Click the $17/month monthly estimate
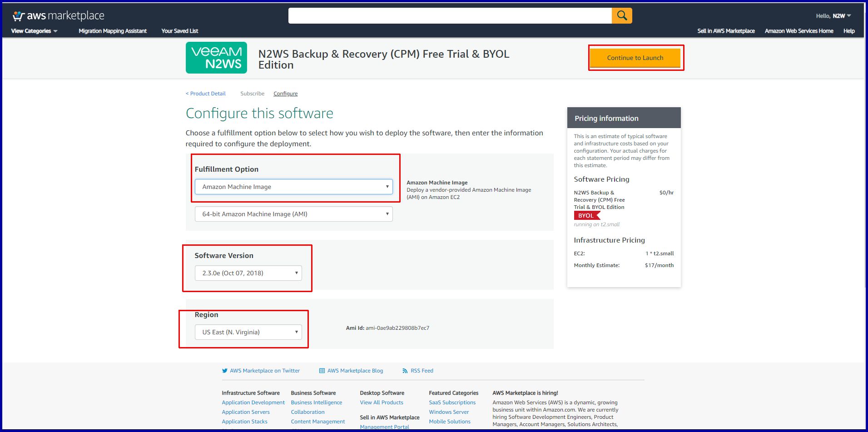868x432 pixels. pos(660,265)
